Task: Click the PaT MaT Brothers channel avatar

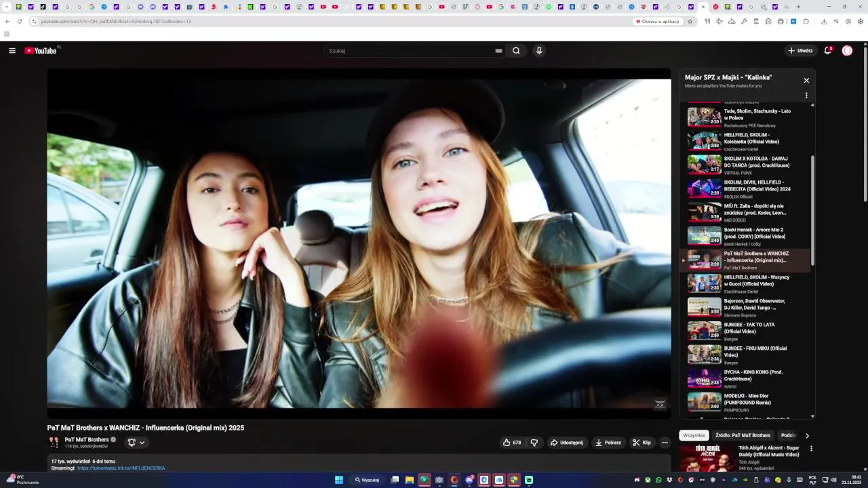Action: [x=54, y=443]
